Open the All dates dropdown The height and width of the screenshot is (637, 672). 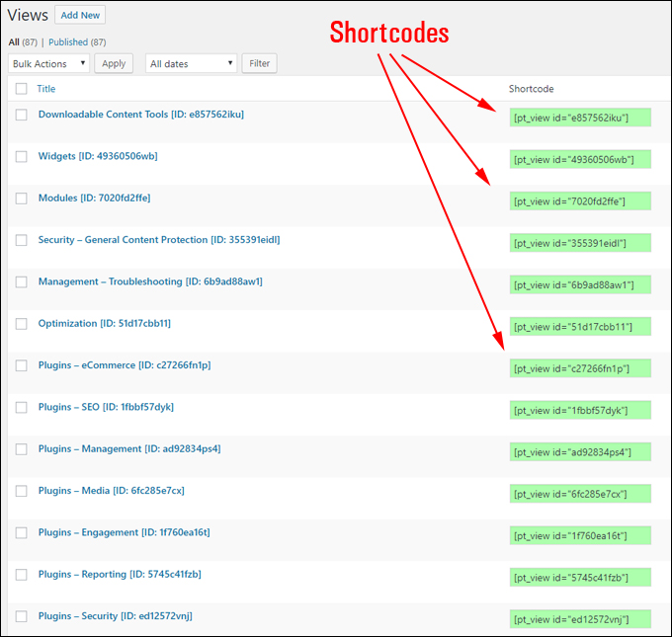tap(191, 63)
